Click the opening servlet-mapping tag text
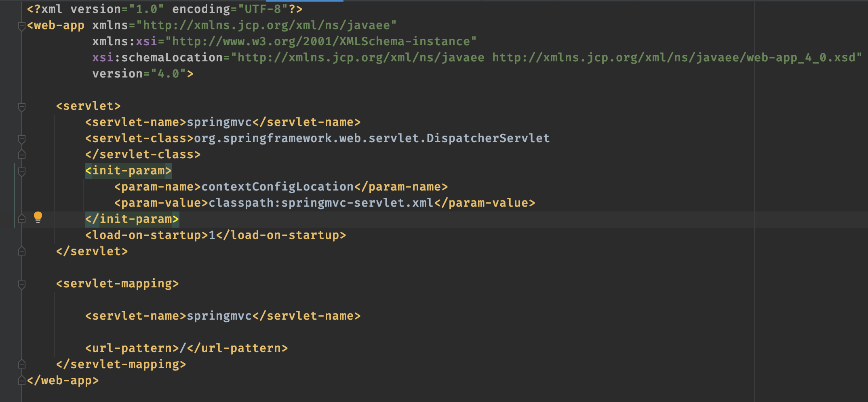Screen dimensions: 868x402 coord(117,283)
